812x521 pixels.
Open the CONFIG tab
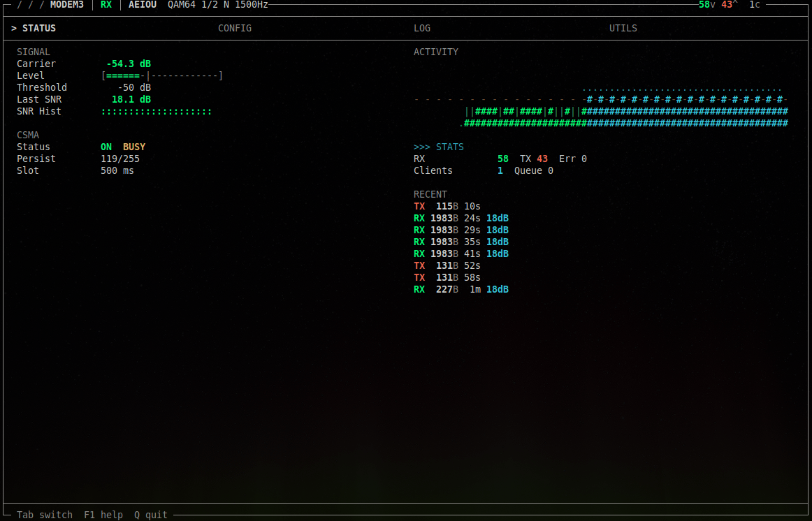[235, 29]
